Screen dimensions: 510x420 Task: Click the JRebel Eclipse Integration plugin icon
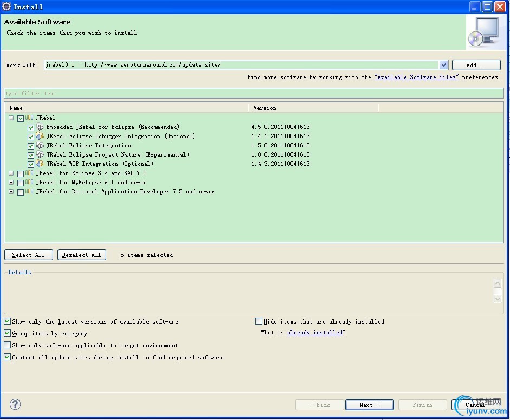click(40, 145)
